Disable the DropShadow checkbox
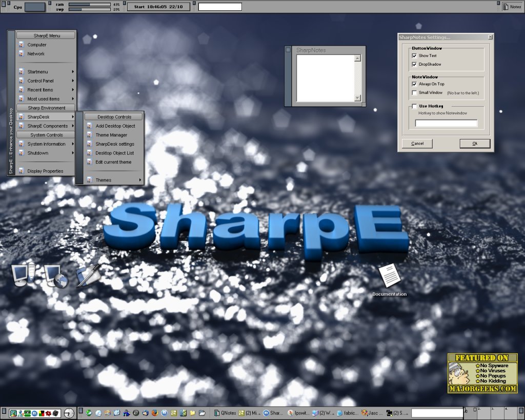The height and width of the screenshot is (420, 525). click(414, 64)
